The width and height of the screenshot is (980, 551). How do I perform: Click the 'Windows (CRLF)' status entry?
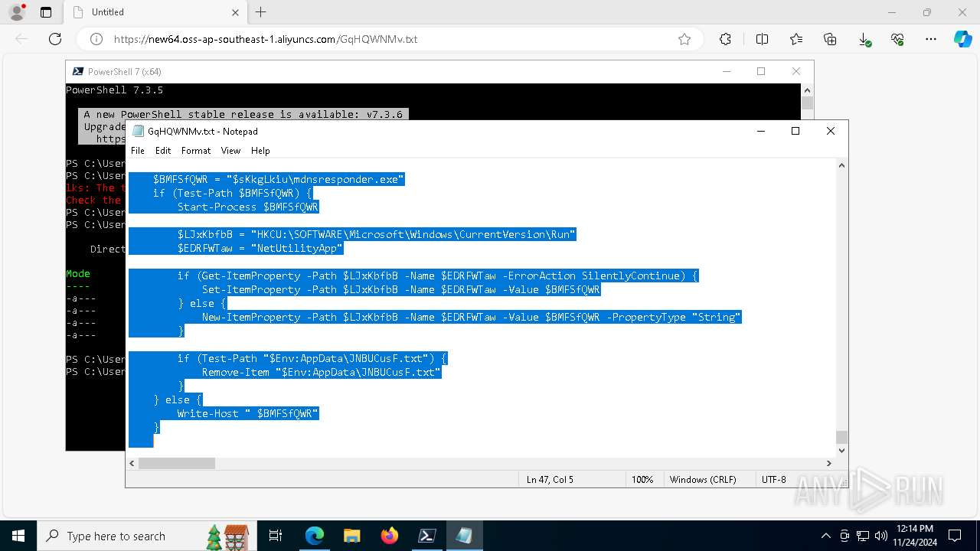point(703,479)
